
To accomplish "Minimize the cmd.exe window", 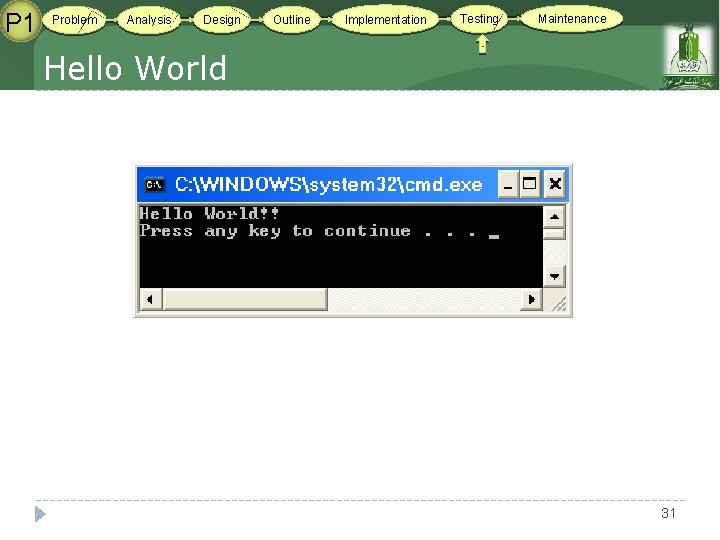I will point(508,185).
